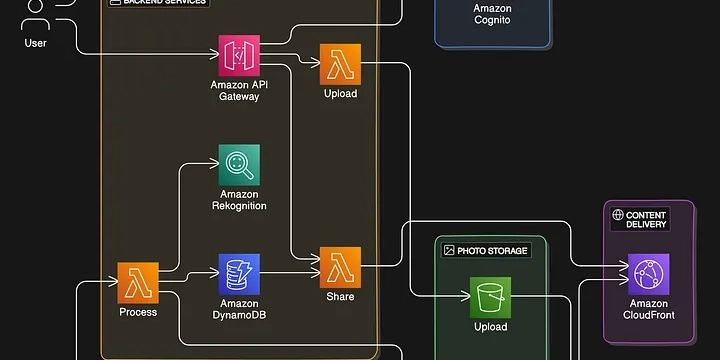Click the Amazon Rekognition icon

[239, 165]
